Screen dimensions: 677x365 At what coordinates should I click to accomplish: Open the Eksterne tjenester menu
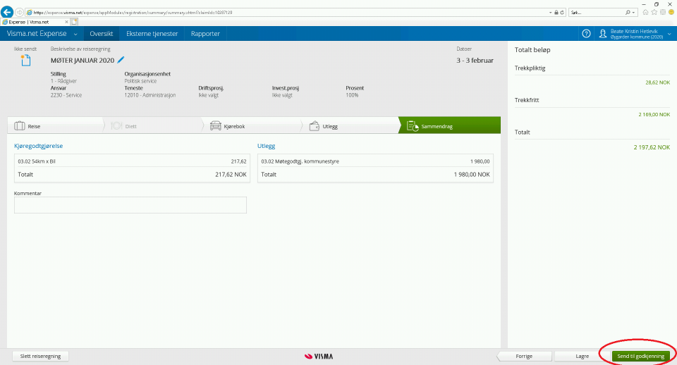pyautogui.click(x=152, y=34)
